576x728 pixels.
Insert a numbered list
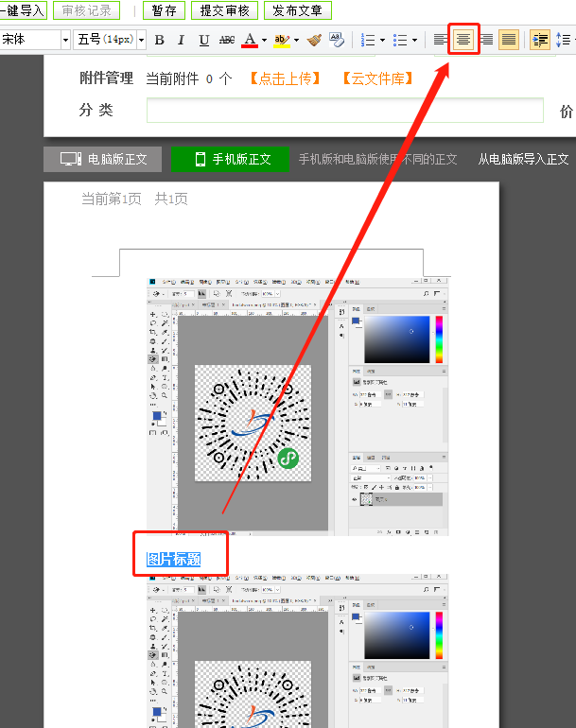(368, 40)
